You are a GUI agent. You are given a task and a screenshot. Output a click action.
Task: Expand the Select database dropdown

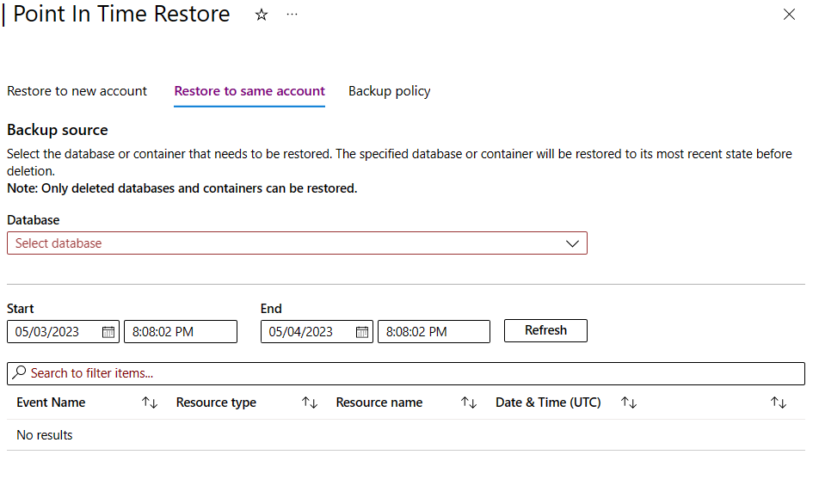pyautogui.click(x=297, y=243)
